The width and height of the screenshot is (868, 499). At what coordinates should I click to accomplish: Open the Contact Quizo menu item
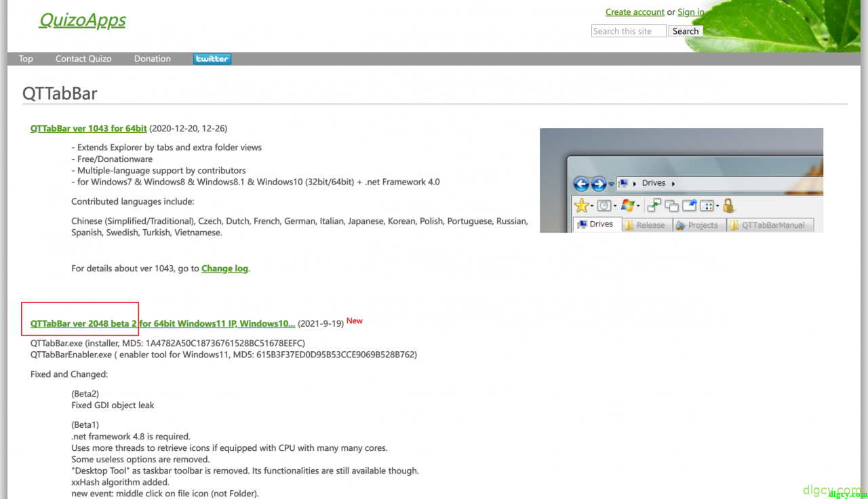click(x=83, y=59)
